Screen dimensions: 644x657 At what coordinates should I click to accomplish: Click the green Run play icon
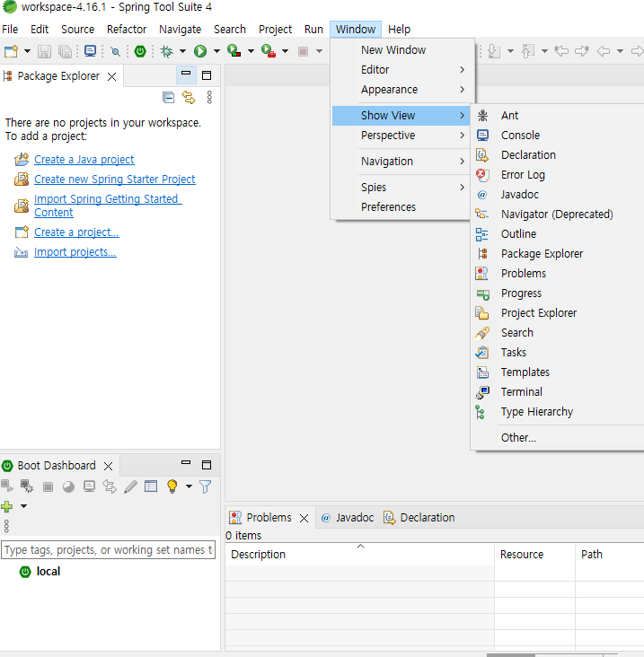click(200, 51)
